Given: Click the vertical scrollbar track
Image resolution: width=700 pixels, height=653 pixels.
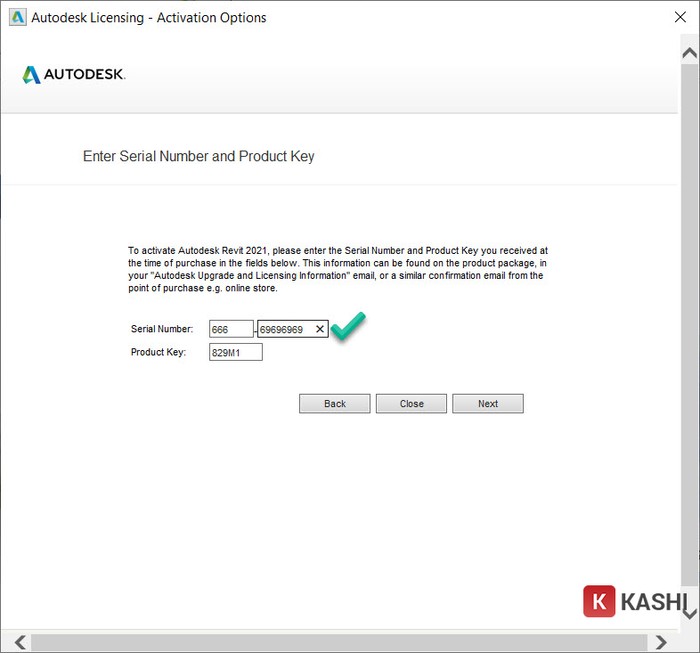Looking at the screenshot, I should pyautogui.click(x=688, y=330).
